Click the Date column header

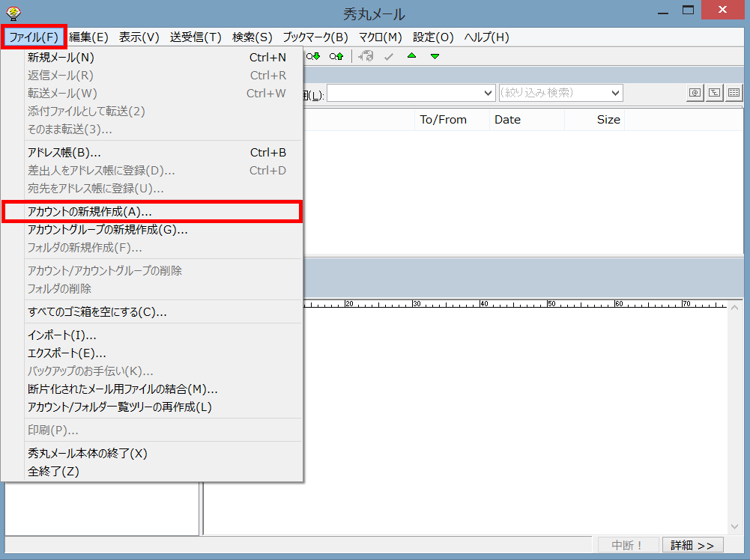[x=507, y=120]
